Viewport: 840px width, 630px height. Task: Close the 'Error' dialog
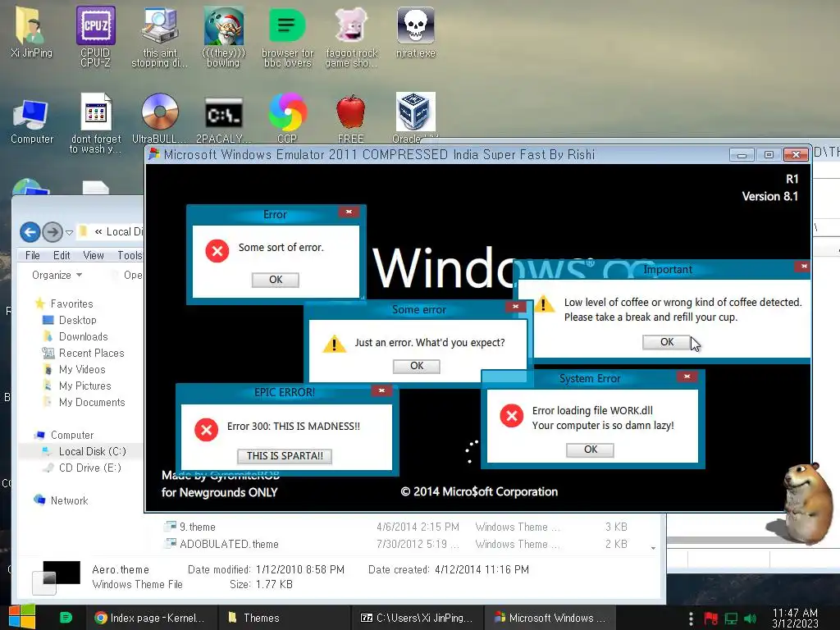pos(349,212)
